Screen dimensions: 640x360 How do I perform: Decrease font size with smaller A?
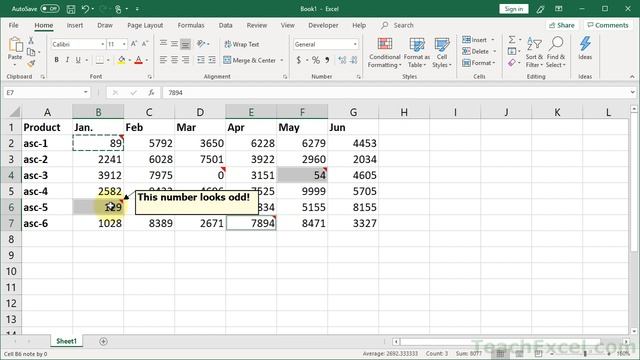pyautogui.click(x=144, y=44)
